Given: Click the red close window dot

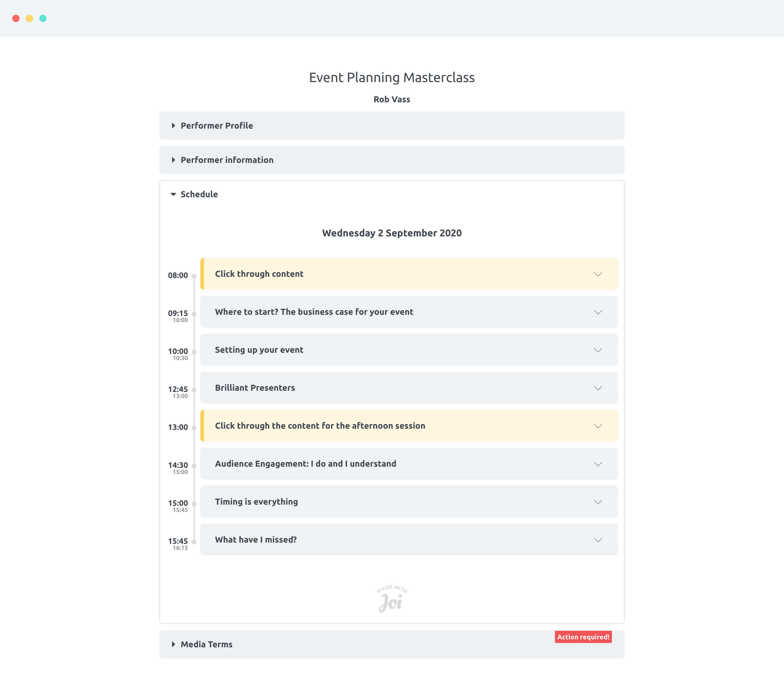Looking at the screenshot, I should point(16,18).
